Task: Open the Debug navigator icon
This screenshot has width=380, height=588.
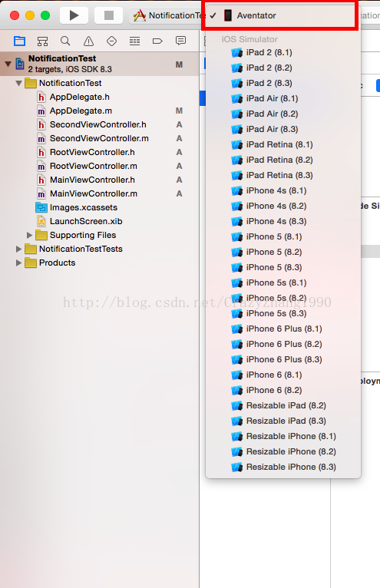Action: point(134,41)
